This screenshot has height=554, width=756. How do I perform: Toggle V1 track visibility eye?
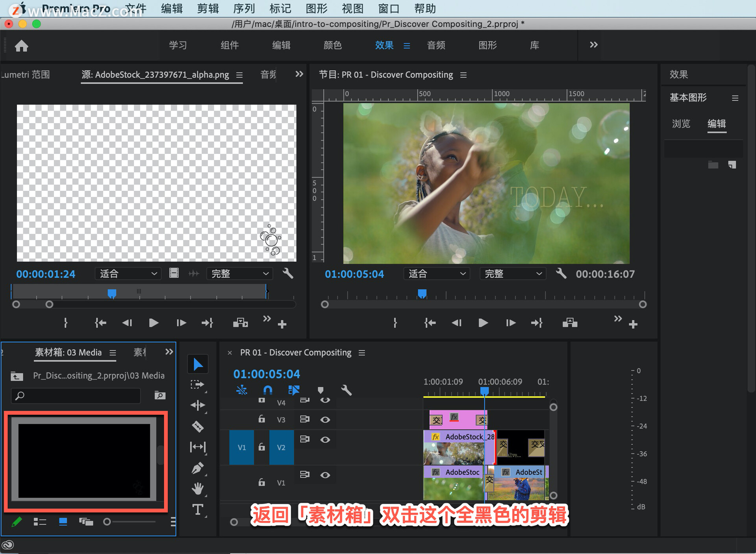click(x=325, y=475)
